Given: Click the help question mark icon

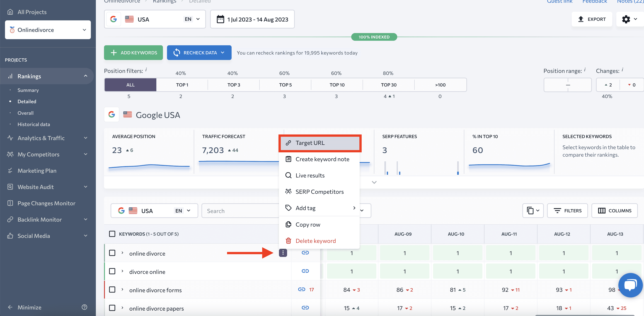Looking at the screenshot, I should [x=85, y=307].
